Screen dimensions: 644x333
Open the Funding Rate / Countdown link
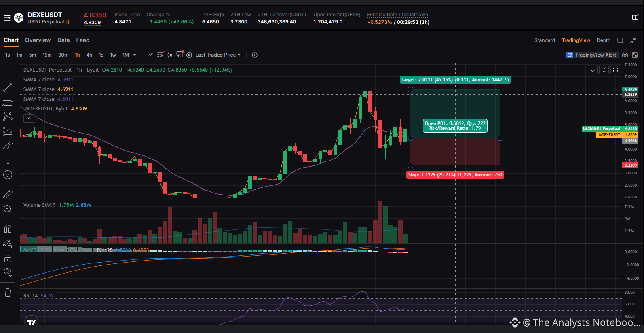click(x=397, y=15)
